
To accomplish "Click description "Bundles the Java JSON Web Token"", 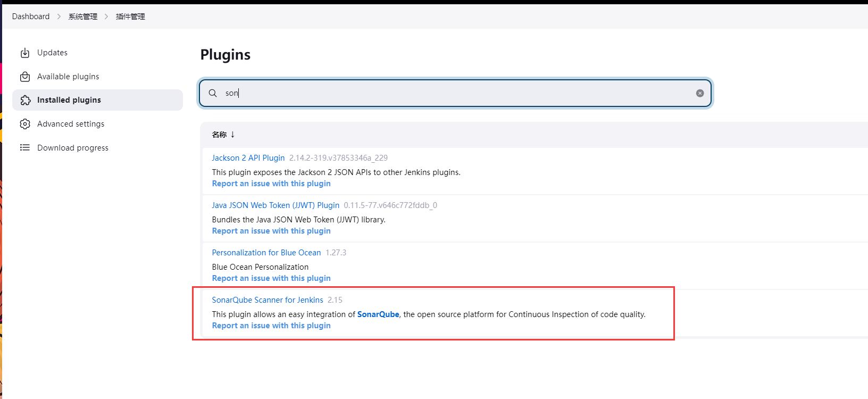I will (x=299, y=220).
